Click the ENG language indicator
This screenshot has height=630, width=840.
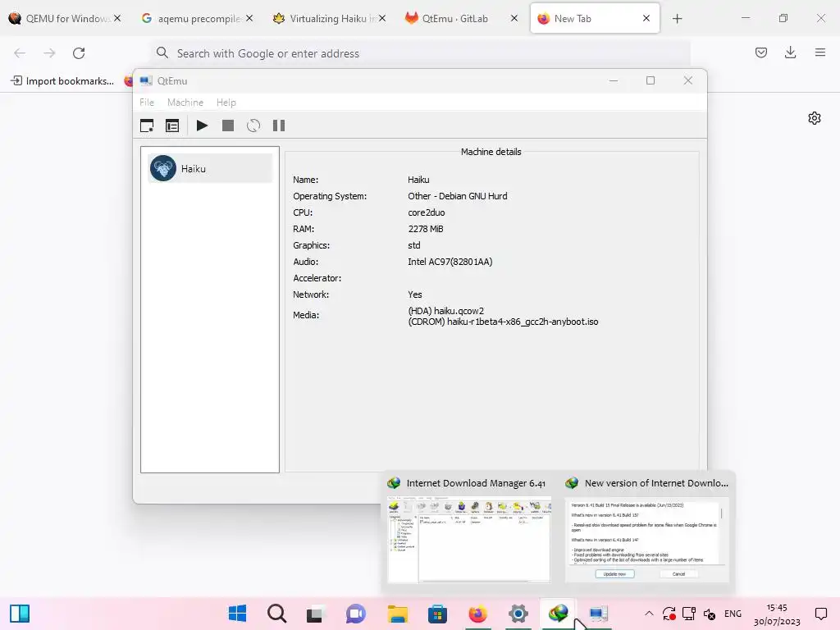coord(733,614)
